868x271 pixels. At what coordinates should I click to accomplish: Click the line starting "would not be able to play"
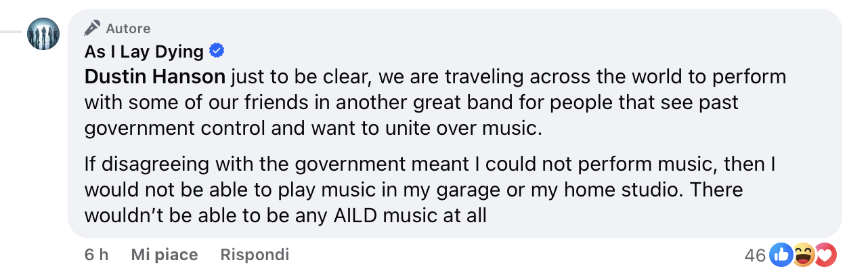pyautogui.click(x=413, y=189)
